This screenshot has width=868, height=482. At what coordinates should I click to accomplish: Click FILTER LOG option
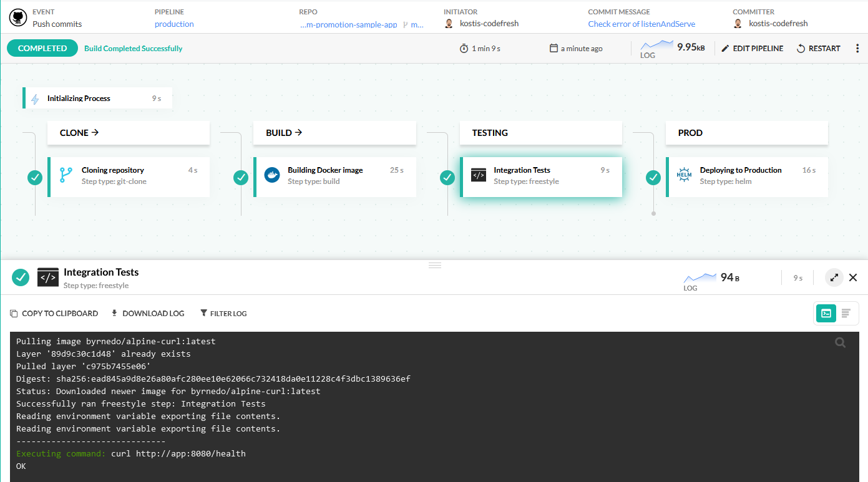pos(223,314)
